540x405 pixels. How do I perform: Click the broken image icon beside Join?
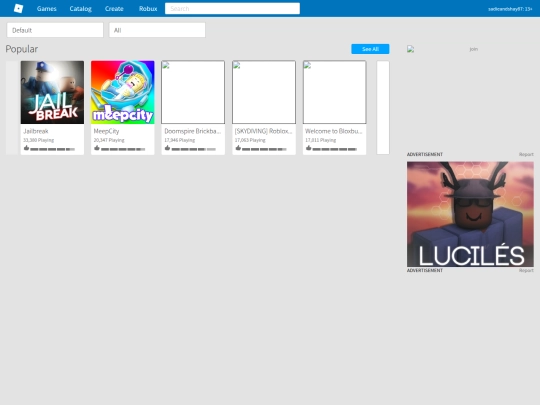tap(411, 49)
